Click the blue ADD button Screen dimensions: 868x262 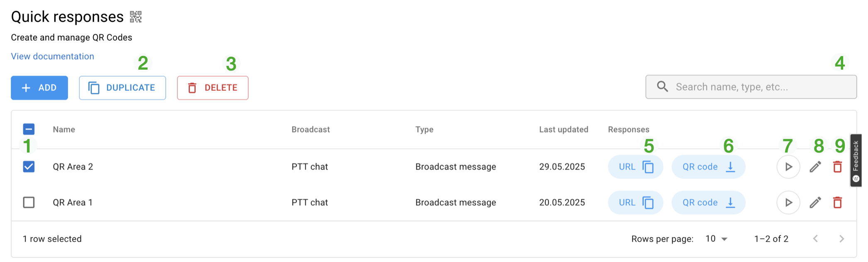(39, 88)
